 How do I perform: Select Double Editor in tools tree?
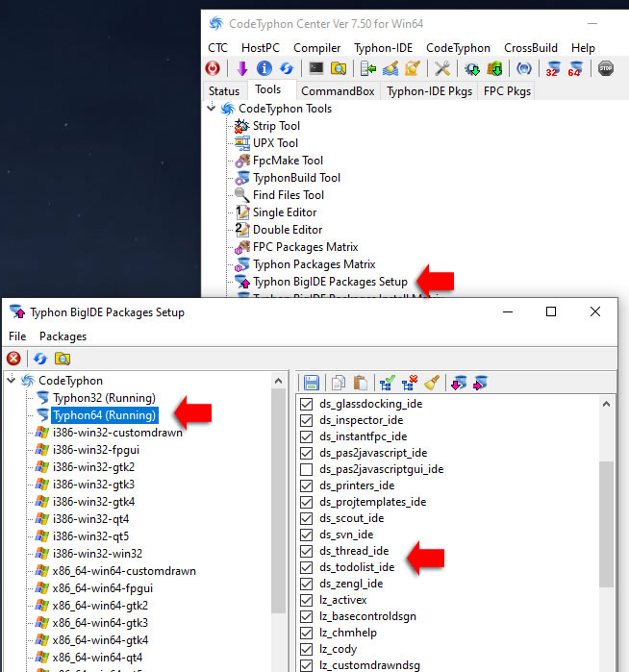(288, 230)
